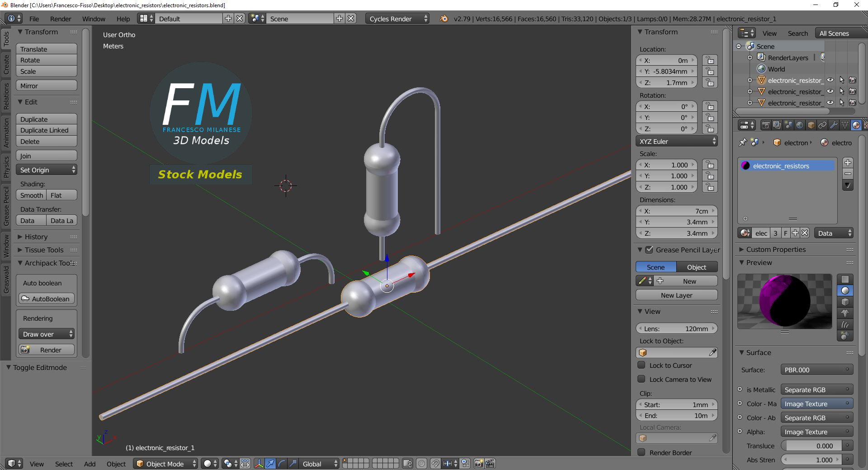Open the Help menu
Viewport: 868px width, 470px height.
tap(123, 19)
